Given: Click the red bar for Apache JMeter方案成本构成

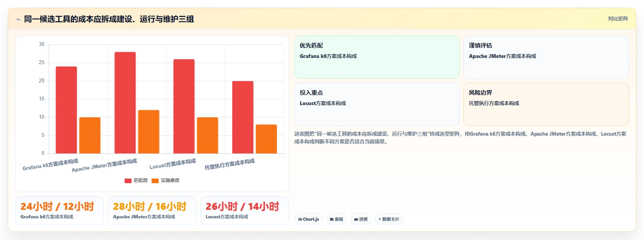Looking at the screenshot, I should (x=125, y=103).
